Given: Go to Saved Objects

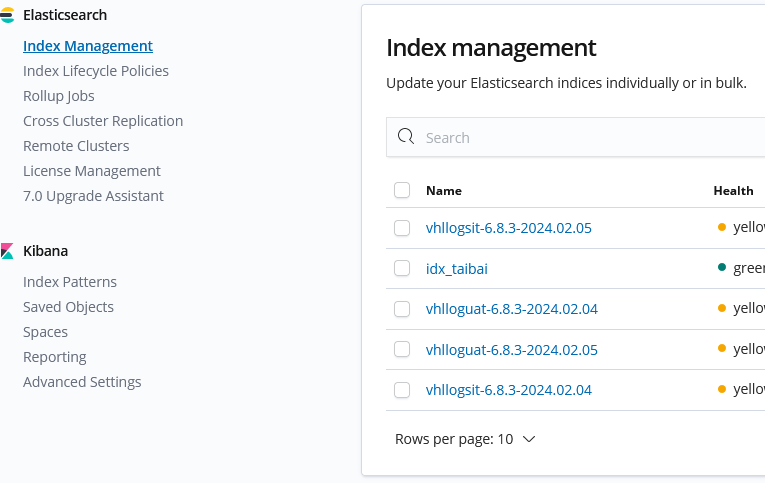Looking at the screenshot, I should [68, 307].
